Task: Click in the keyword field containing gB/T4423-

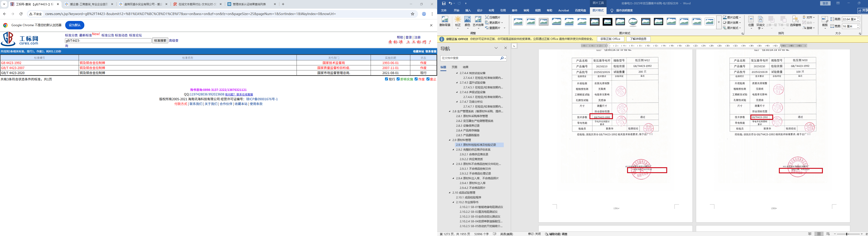Action: [108, 40]
